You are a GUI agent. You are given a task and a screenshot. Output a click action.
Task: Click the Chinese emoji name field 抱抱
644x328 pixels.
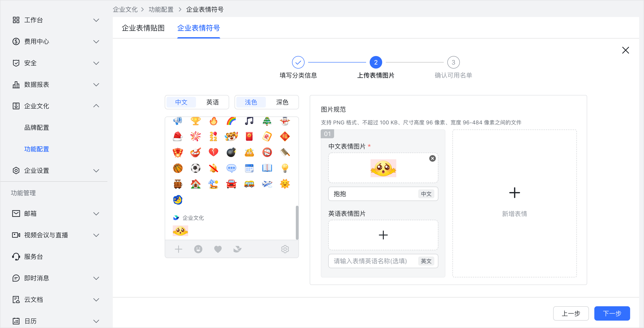[383, 194]
